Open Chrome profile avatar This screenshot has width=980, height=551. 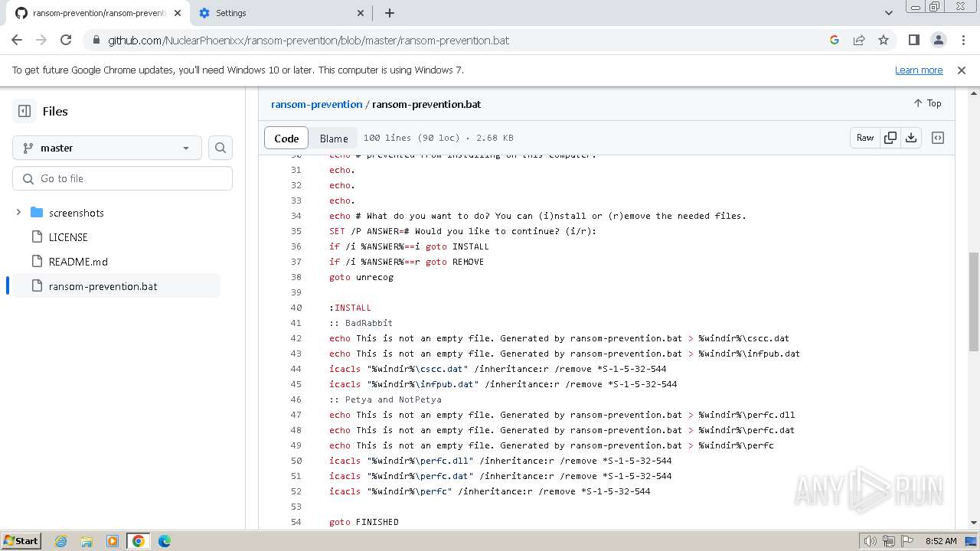(938, 40)
